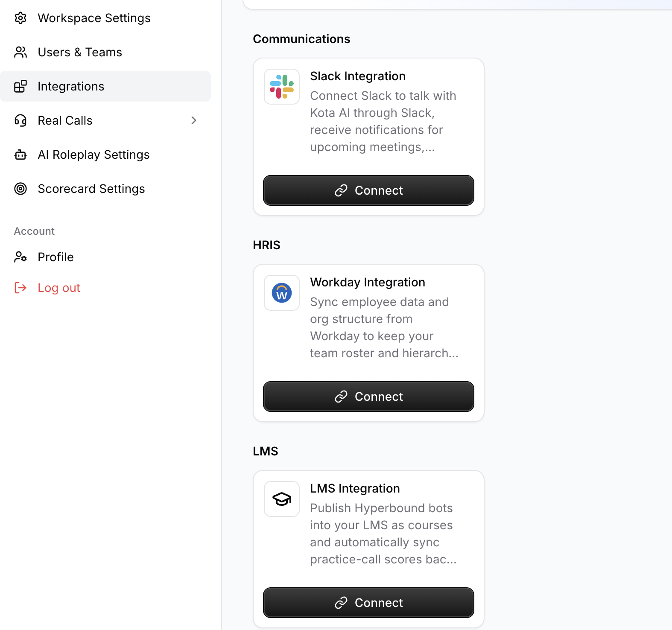Image resolution: width=672 pixels, height=630 pixels.
Task: Click the red Log out arrow icon
Action: (20, 288)
